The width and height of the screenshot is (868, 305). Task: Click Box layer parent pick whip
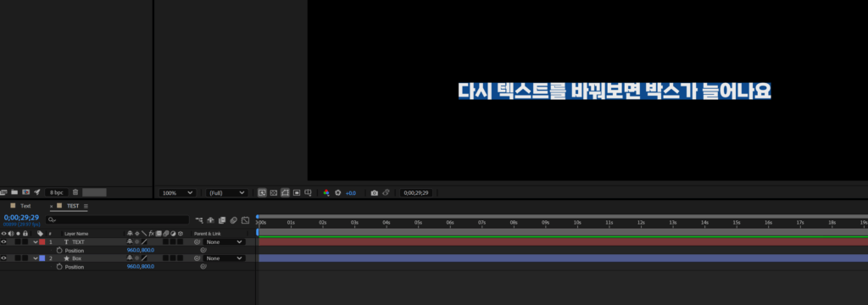(x=197, y=258)
